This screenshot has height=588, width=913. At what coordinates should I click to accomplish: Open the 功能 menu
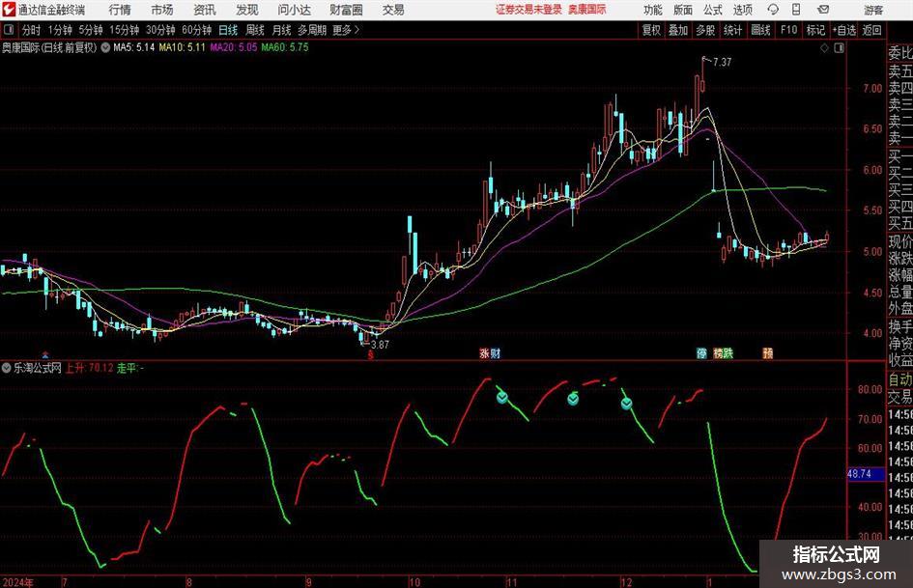click(x=653, y=10)
